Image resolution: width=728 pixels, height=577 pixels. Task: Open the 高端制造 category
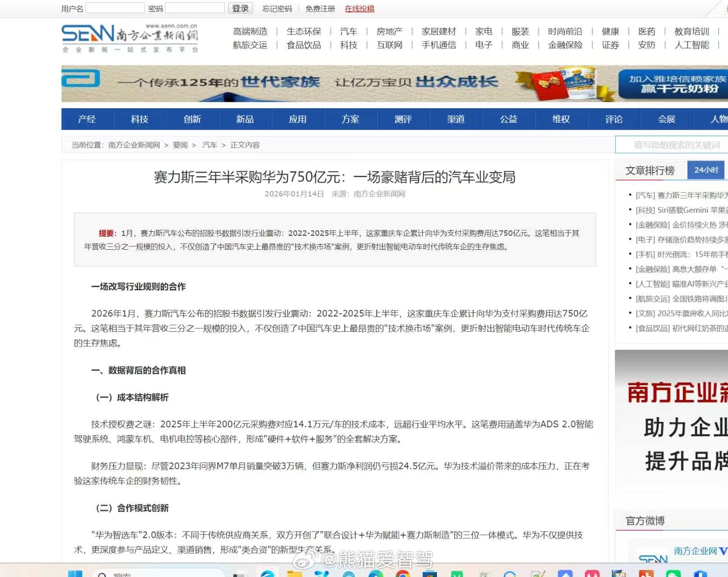click(250, 32)
